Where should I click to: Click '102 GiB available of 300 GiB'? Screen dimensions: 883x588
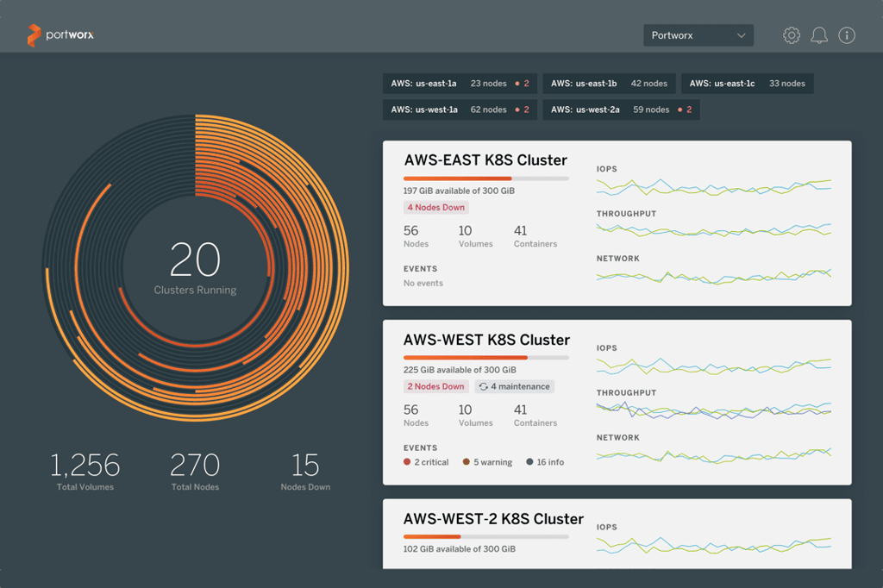pos(459,549)
